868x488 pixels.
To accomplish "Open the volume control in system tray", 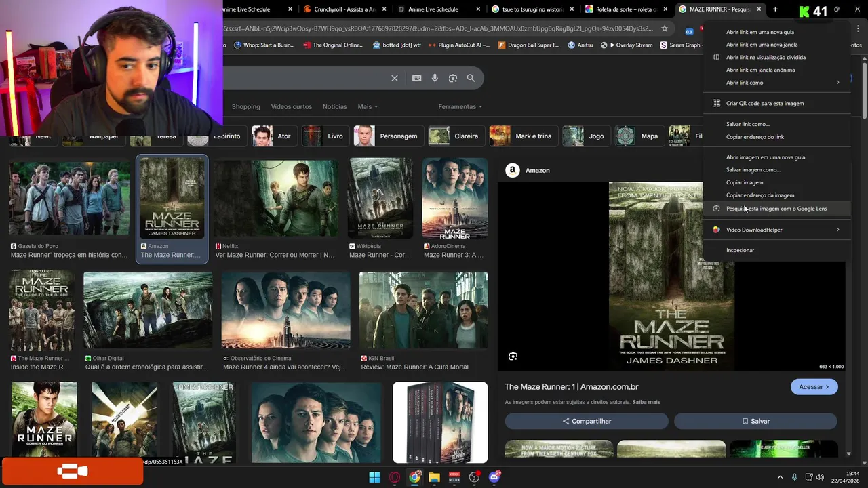I will click(820, 477).
